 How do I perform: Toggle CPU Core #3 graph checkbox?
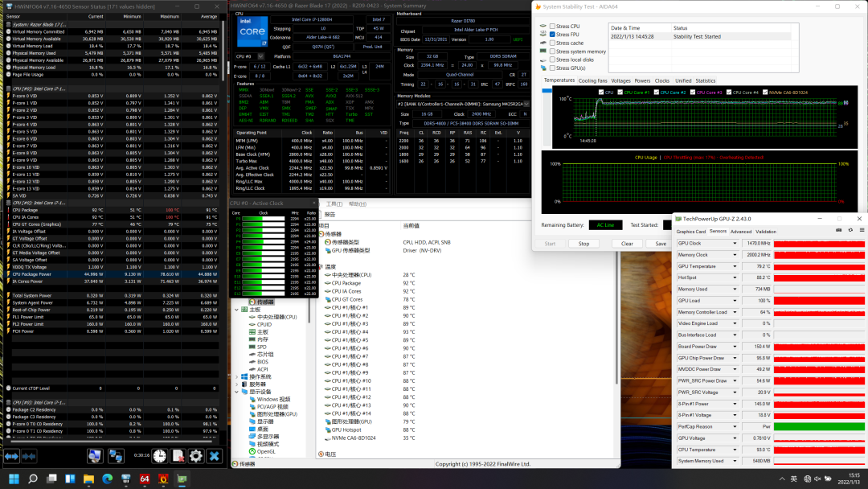click(693, 92)
